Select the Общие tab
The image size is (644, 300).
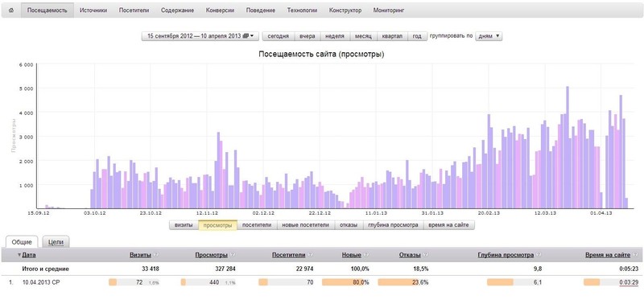click(22, 242)
